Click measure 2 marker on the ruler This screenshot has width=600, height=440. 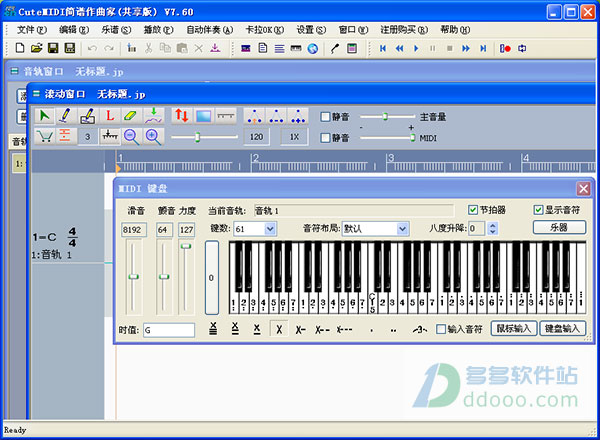point(256,158)
